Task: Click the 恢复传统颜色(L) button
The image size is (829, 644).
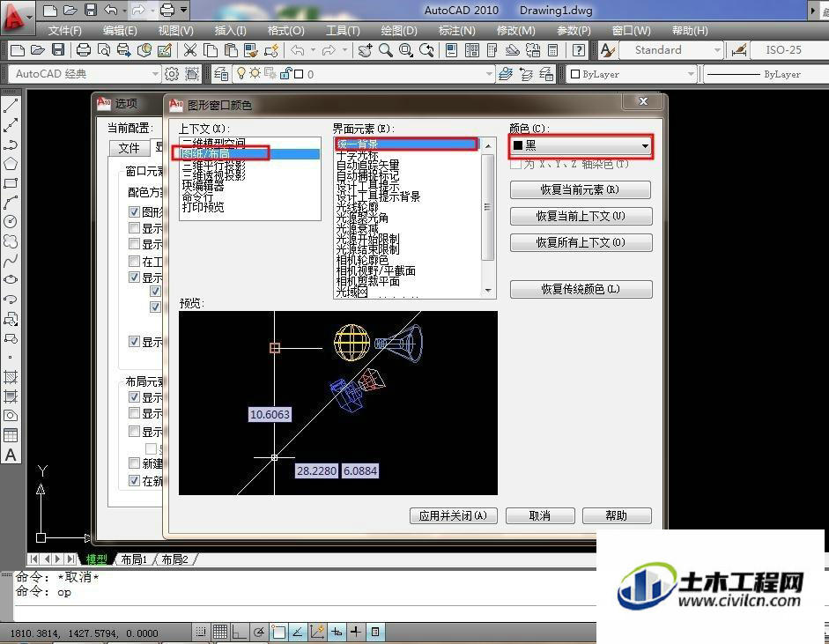Action: pyautogui.click(x=581, y=289)
